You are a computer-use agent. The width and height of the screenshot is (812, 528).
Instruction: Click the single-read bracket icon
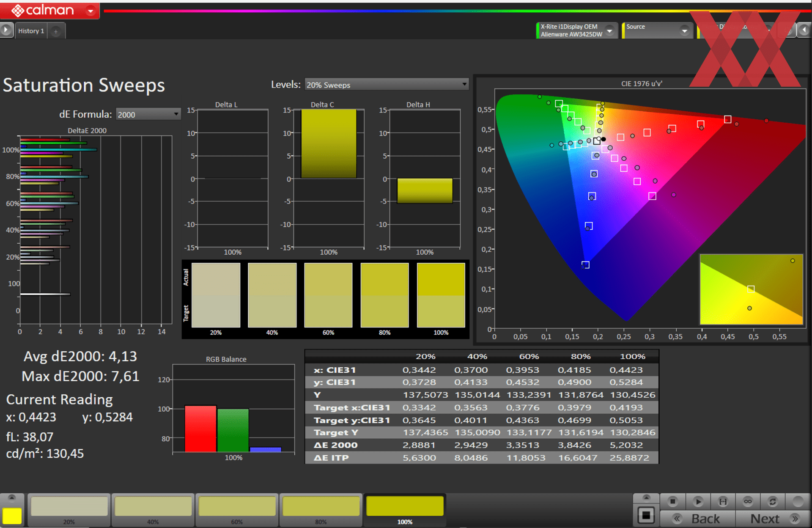click(723, 502)
